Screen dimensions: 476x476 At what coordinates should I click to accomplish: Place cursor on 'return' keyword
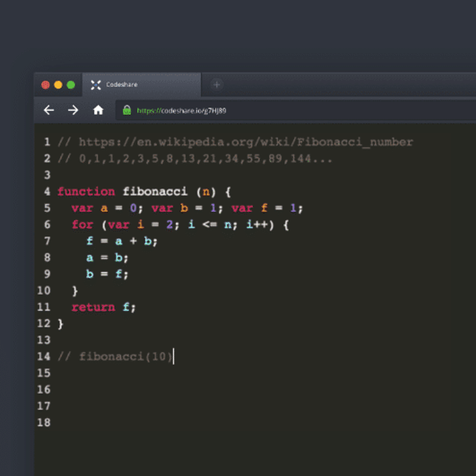pos(93,307)
